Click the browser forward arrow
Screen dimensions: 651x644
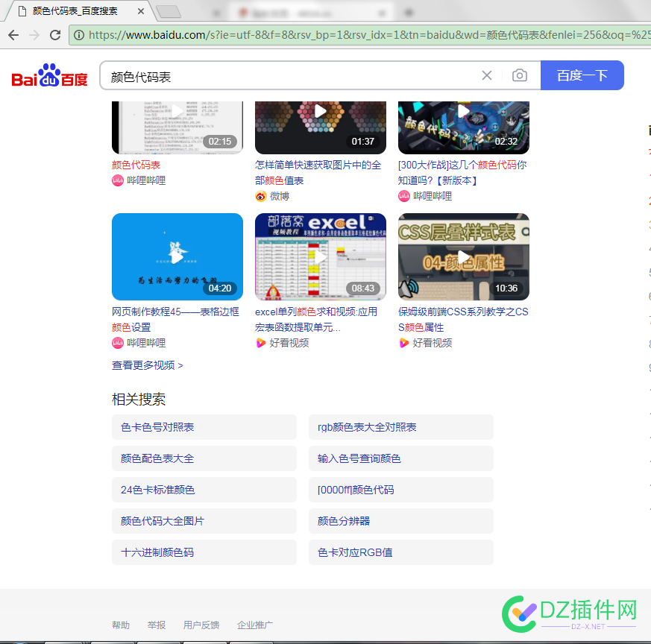(34, 35)
